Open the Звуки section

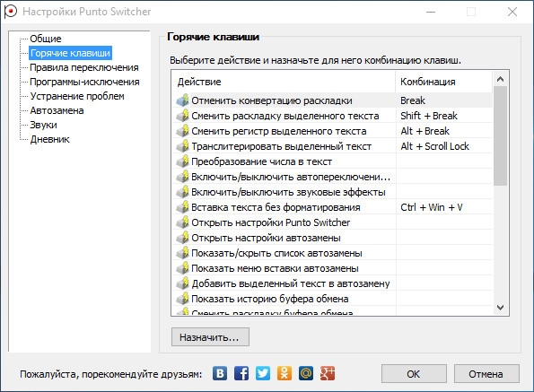(44, 125)
